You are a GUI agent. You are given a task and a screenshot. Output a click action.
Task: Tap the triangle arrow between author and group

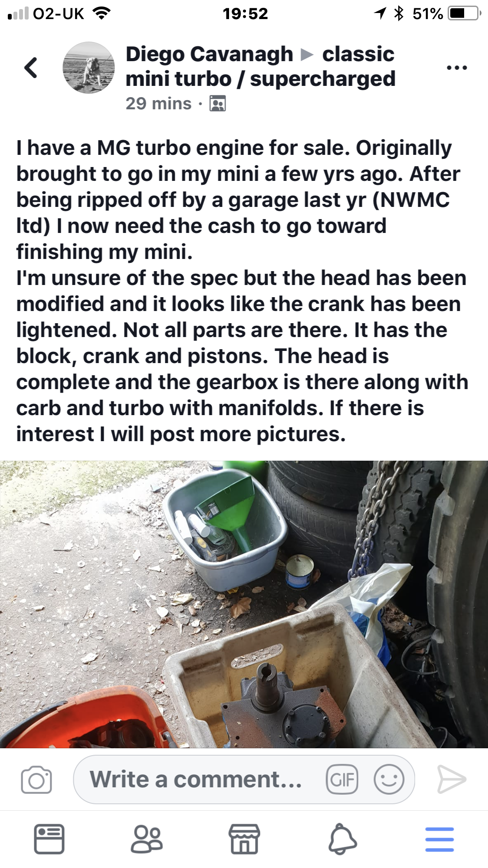[307, 55]
